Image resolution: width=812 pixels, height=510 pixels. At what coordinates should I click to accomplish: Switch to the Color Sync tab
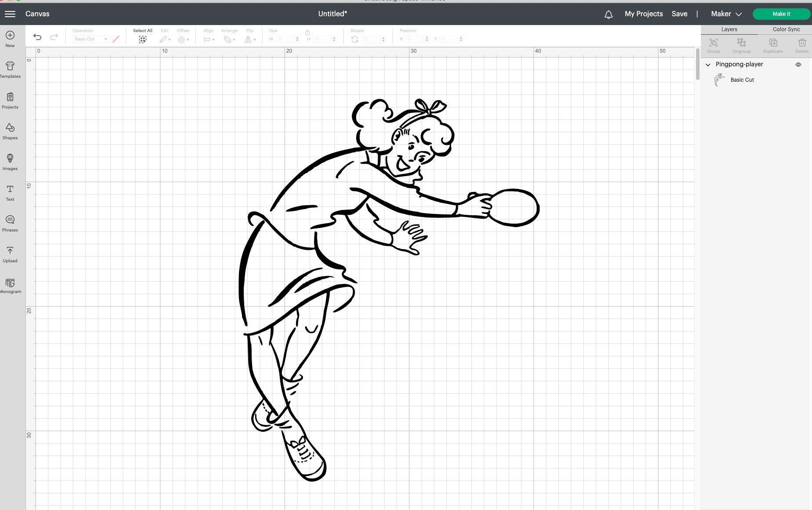786,29
